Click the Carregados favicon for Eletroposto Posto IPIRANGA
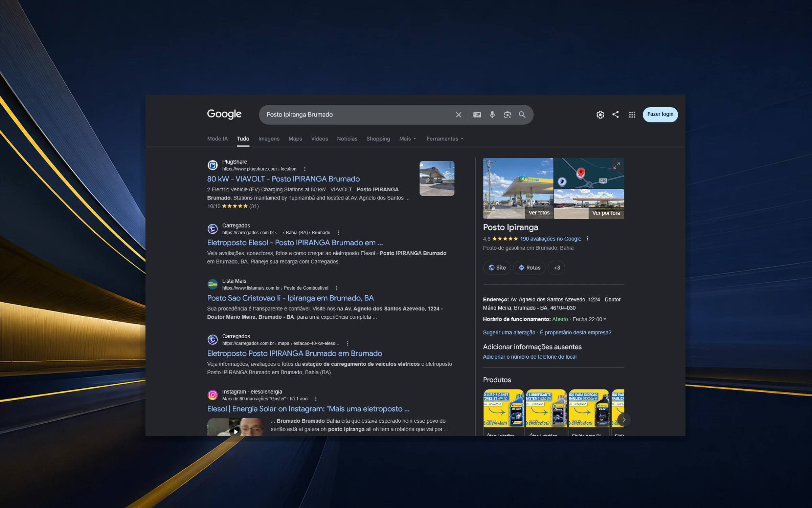 [212, 339]
